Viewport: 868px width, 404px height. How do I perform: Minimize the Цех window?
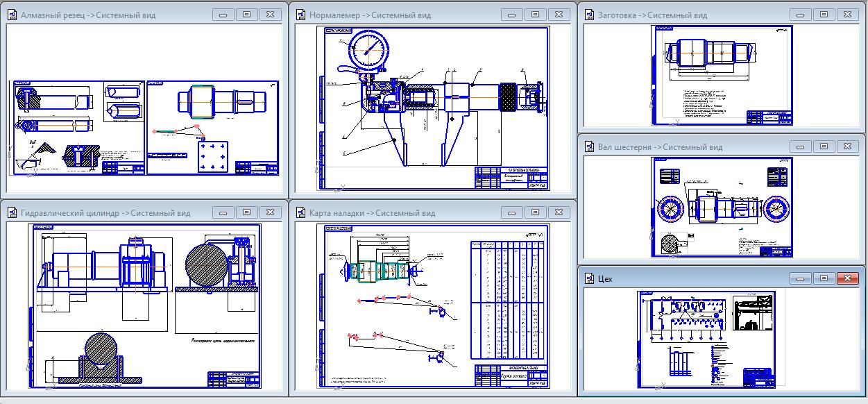pos(799,278)
